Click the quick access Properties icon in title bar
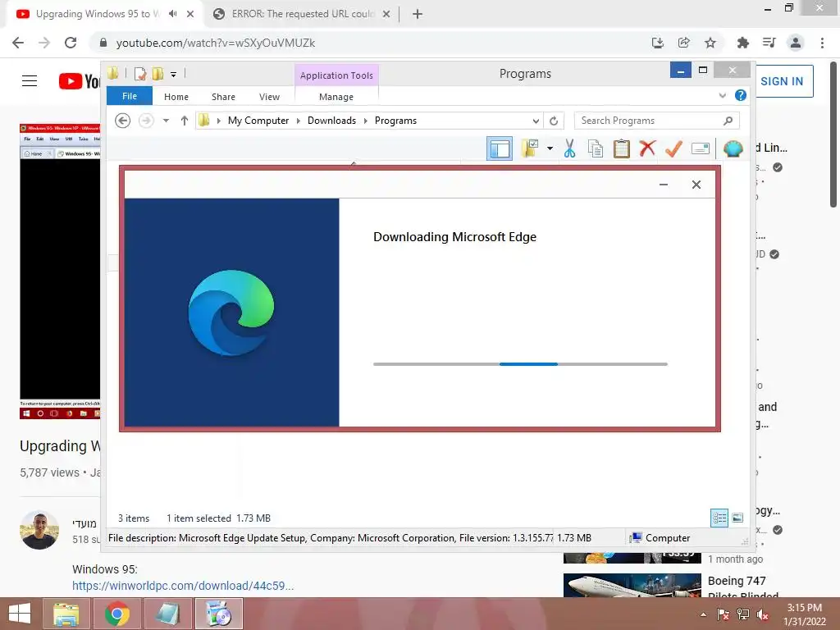This screenshot has width=840, height=630. point(139,74)
